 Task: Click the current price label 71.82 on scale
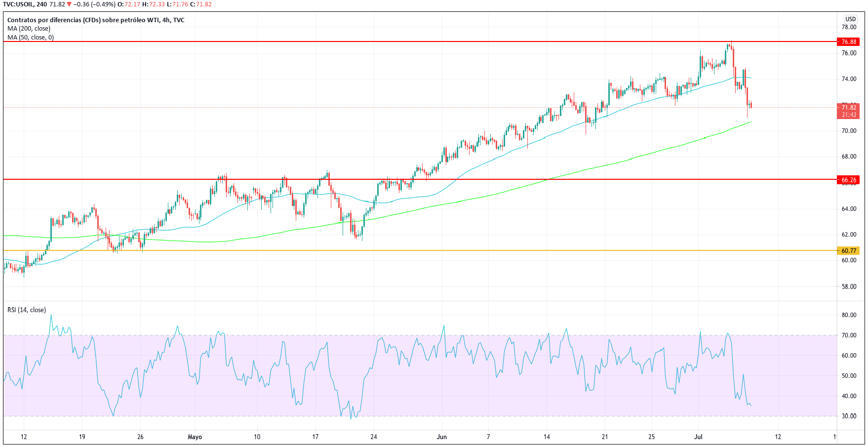(849, 107)
